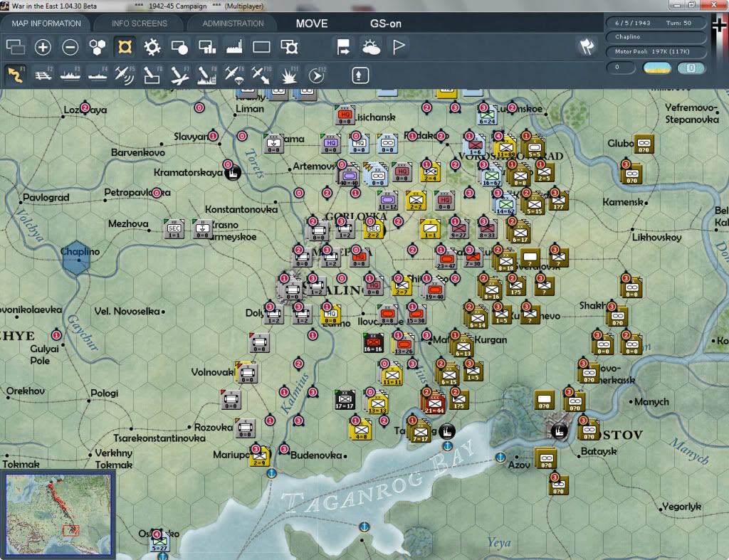Click the overlapping windows icon

pos(16,47)
